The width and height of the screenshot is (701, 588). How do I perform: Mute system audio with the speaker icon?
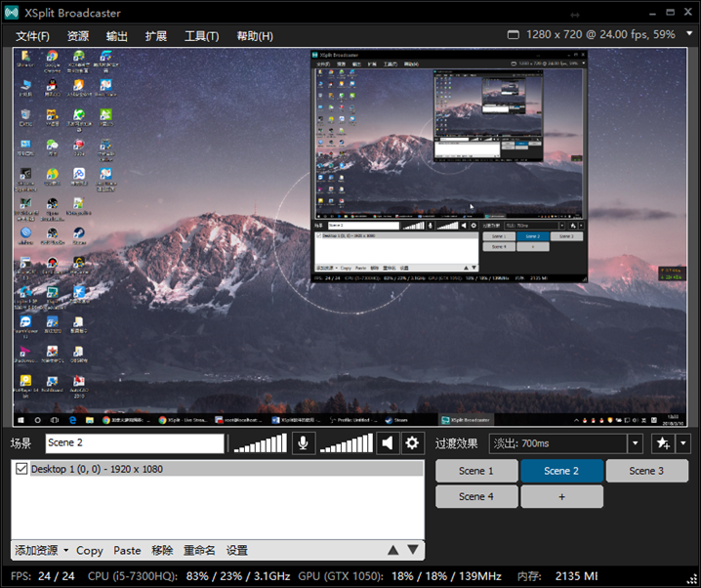[388, 443]
